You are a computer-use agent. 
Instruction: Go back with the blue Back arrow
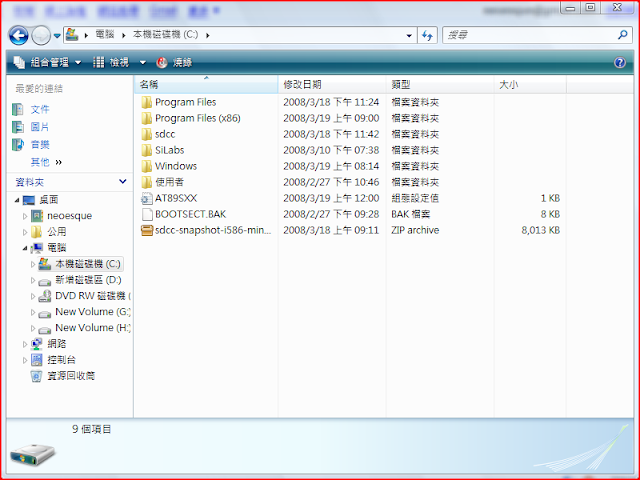point(18,36)
